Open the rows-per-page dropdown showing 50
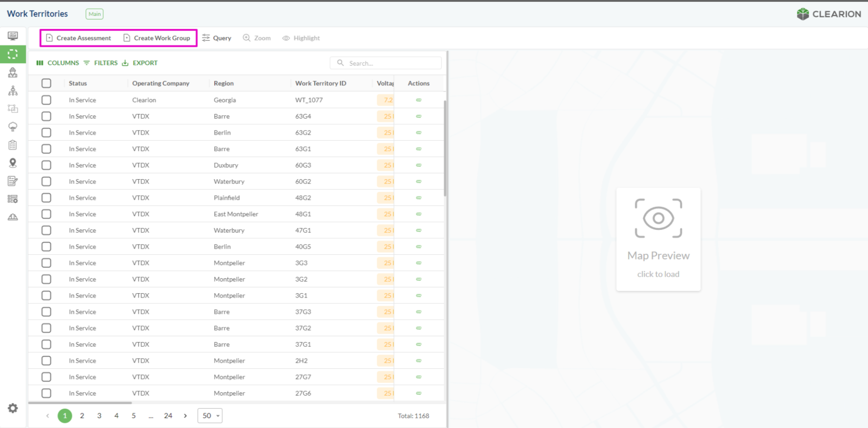The image size is (868, 428). point(209,416)
